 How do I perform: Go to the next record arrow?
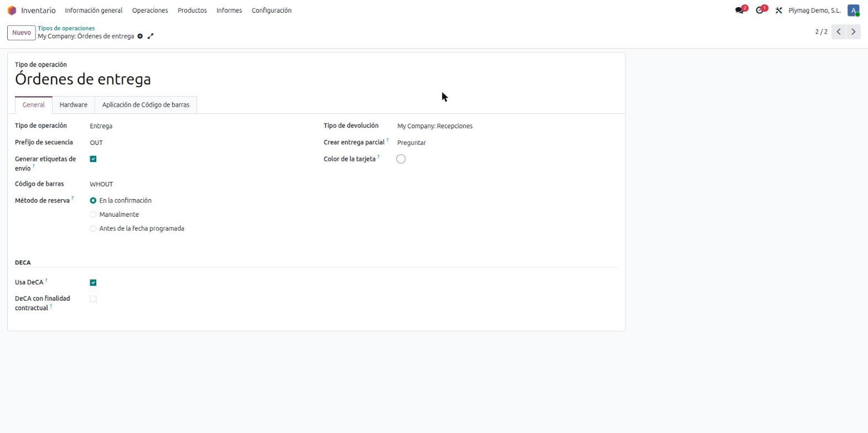854,32
